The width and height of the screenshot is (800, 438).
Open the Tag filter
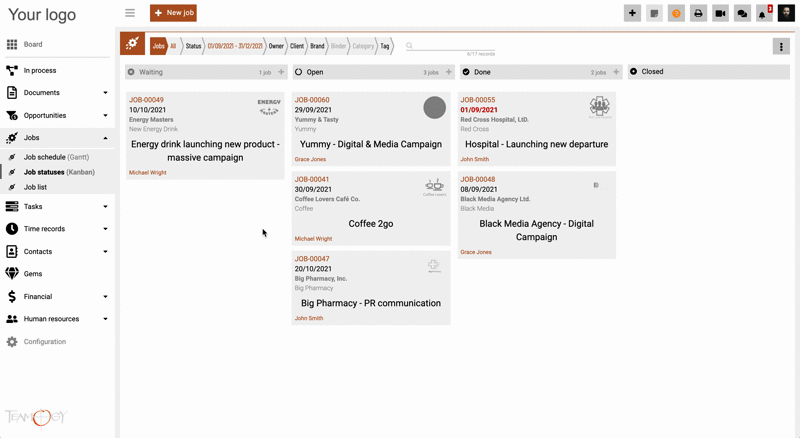[385, 46]
